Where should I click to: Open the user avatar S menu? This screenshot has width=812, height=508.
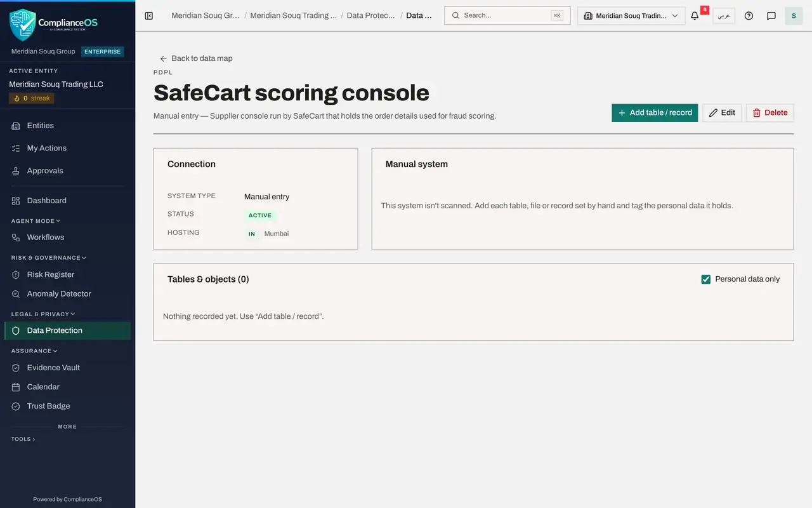794,16
